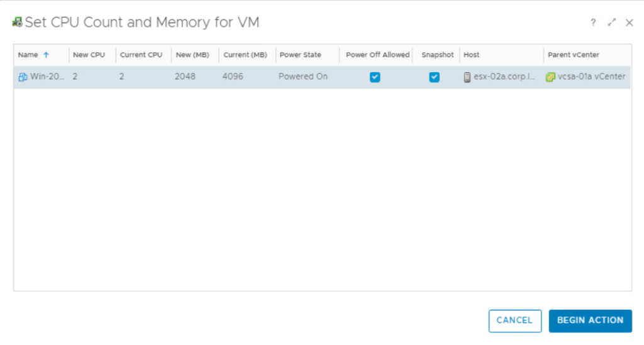Click the host icon beside esx-02a
644x345 pixels.
click(x=467, y=77)
